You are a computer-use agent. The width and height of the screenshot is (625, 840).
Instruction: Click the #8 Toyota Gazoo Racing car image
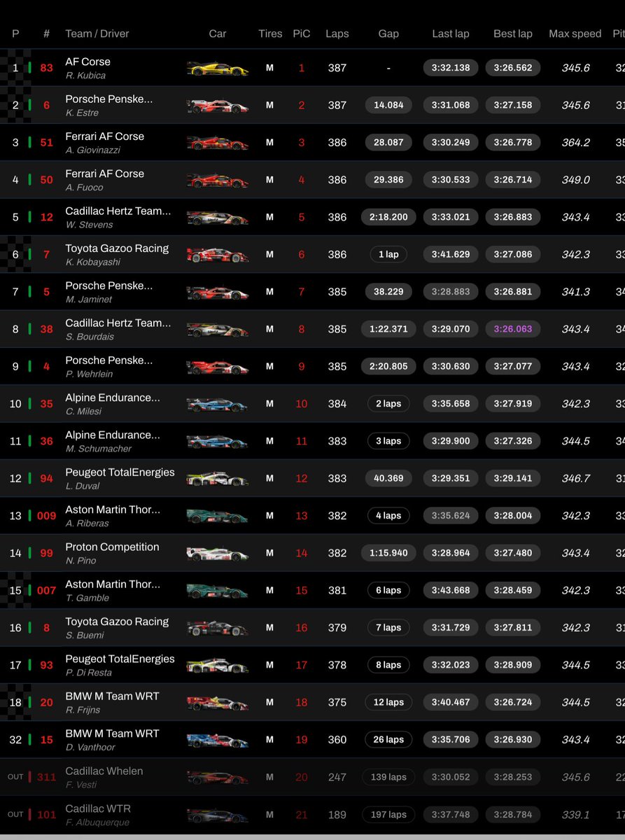(x=218, y=629)
